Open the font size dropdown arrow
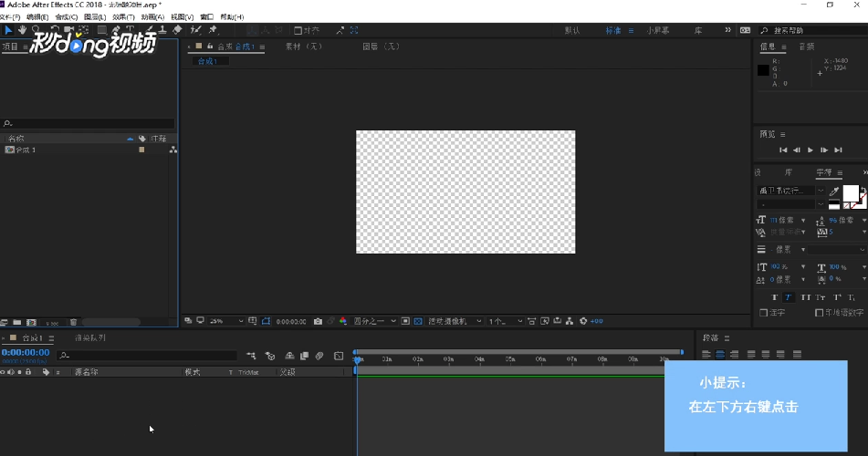This screenshot has width=868, height=456. click(803, 221)
